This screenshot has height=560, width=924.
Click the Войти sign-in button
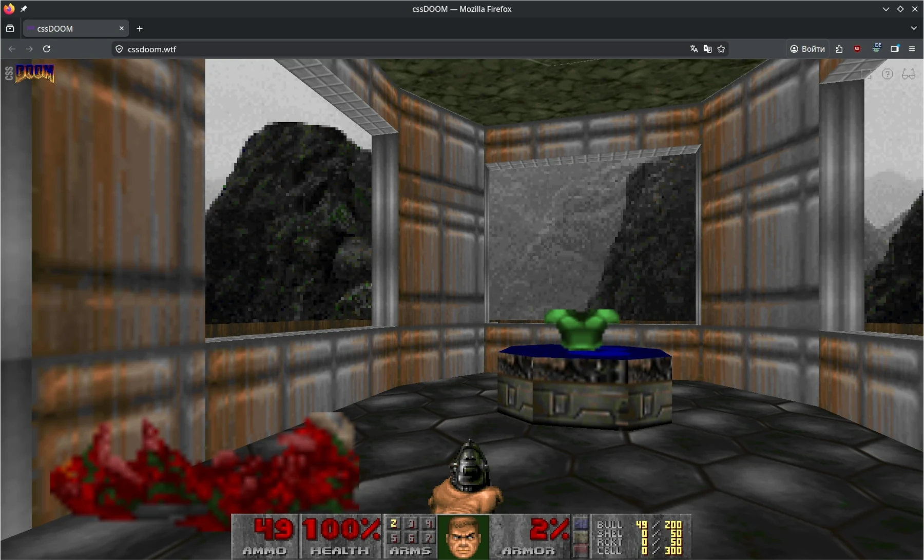807,49
